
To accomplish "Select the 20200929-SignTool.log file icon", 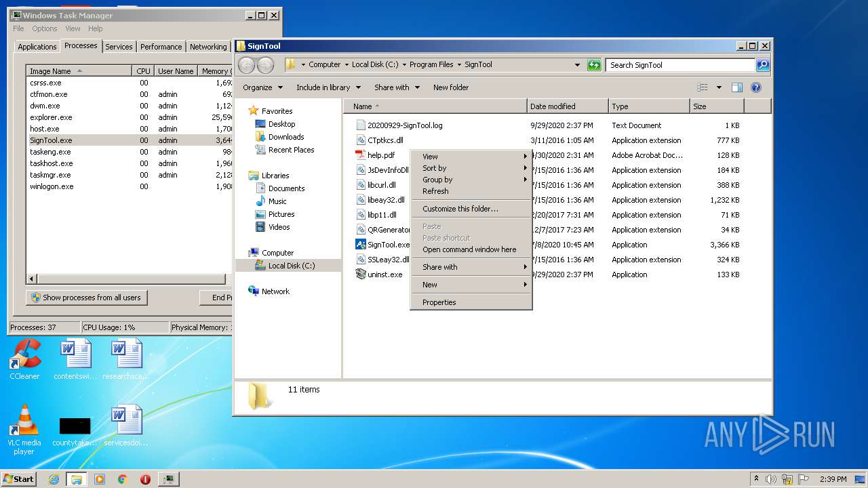I will (361, 125).
